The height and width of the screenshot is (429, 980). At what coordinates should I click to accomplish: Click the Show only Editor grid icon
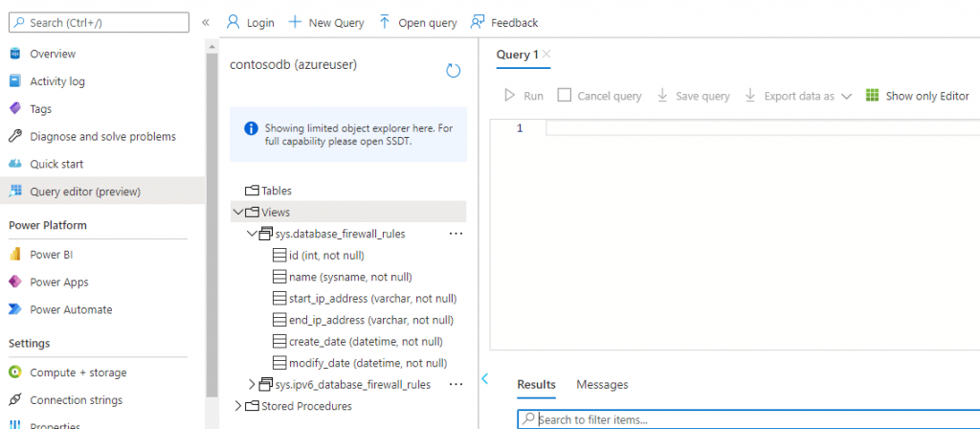pos(872,96)
